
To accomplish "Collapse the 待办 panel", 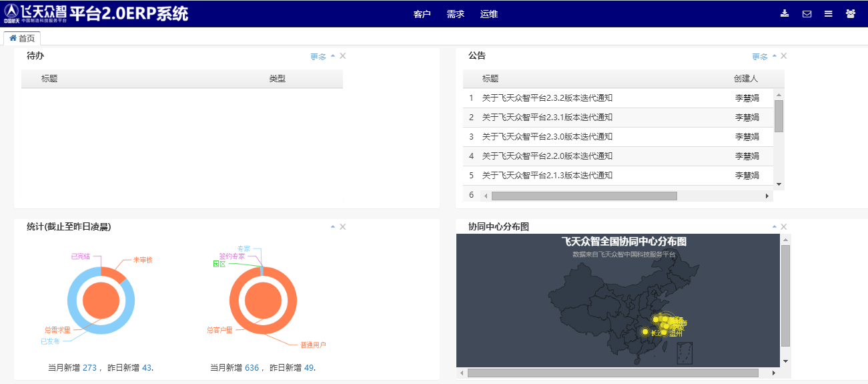I will coord(333,56).
